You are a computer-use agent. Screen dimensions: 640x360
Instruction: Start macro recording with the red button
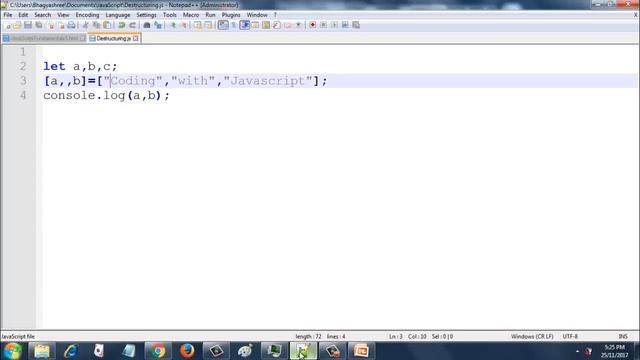pyautogui.click(x=313, y=25)
